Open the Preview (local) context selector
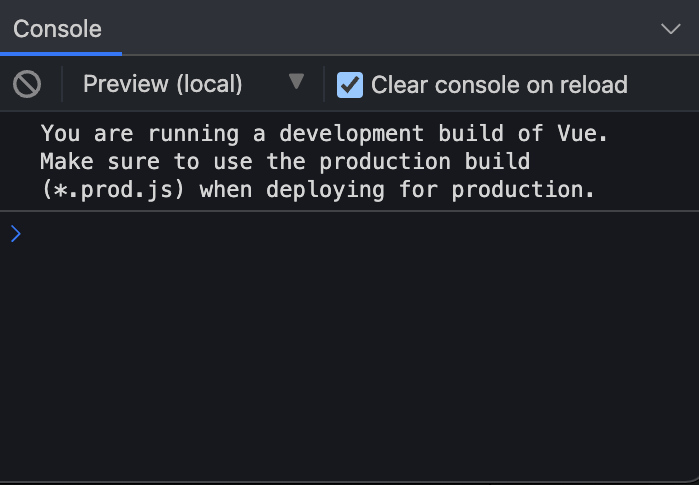 163,84
